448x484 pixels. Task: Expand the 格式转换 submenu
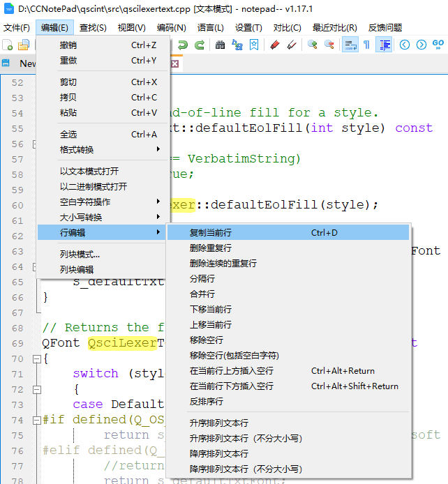(103, 150)
